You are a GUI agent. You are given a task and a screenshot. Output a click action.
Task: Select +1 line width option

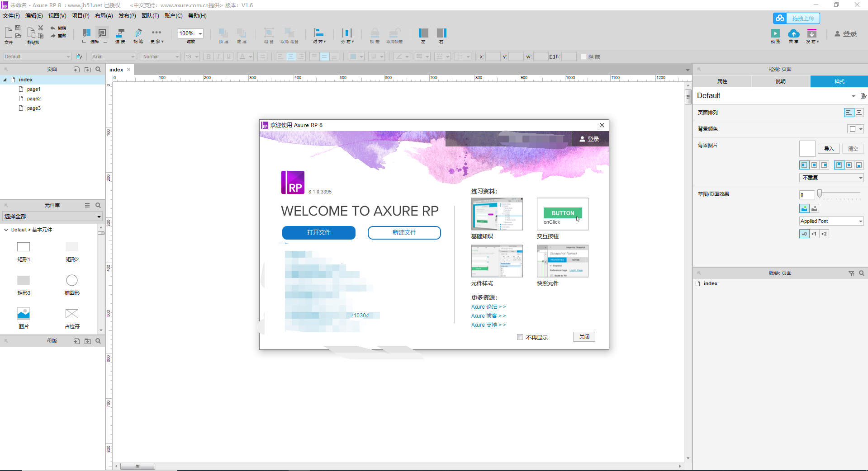(x=814, y=234)
